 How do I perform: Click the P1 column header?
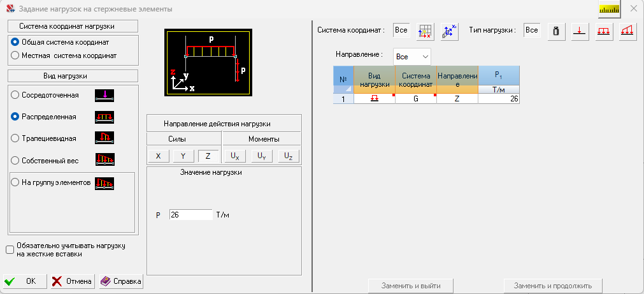point(499,75)
